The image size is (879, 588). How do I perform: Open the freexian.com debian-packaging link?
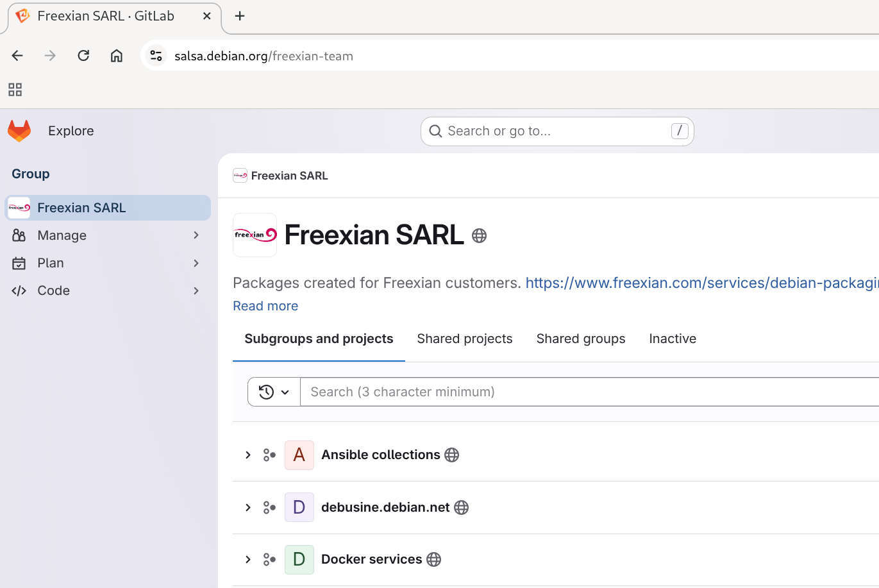pyautogui.click(x=702, y=283)
